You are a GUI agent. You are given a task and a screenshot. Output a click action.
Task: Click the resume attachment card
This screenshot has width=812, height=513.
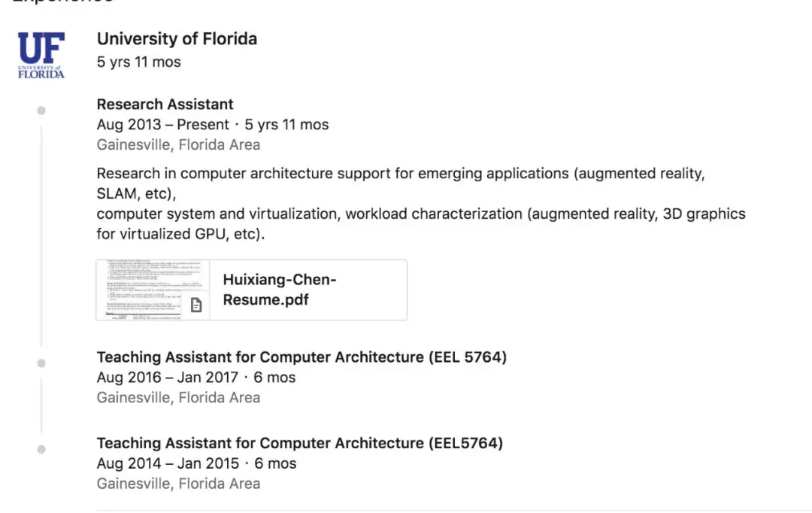(x=252, y=290)
